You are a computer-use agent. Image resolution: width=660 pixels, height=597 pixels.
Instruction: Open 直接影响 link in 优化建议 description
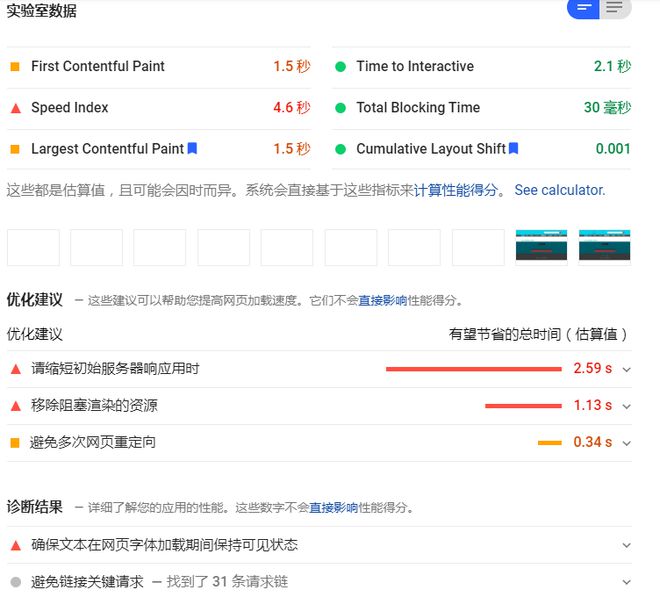[383, 301]
